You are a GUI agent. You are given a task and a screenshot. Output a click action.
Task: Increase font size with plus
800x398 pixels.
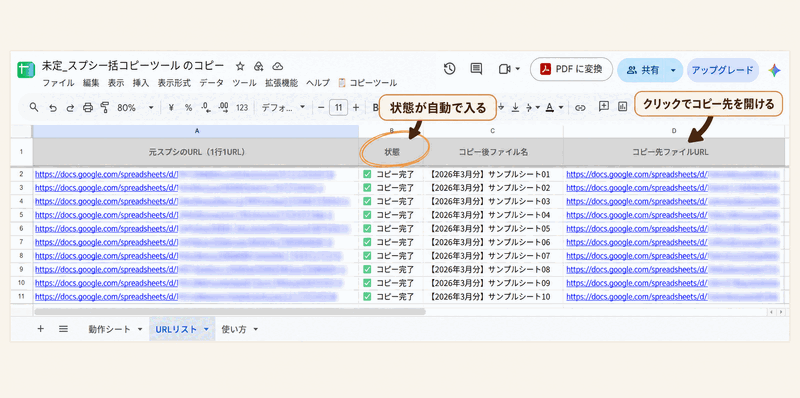(356, 108)
